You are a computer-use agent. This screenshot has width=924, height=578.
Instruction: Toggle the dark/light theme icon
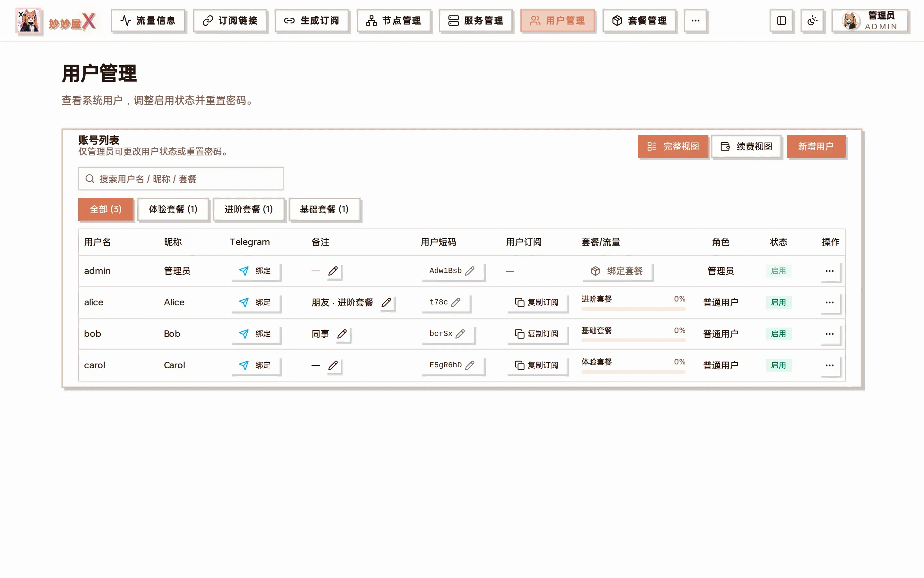[x=812, y=21]
